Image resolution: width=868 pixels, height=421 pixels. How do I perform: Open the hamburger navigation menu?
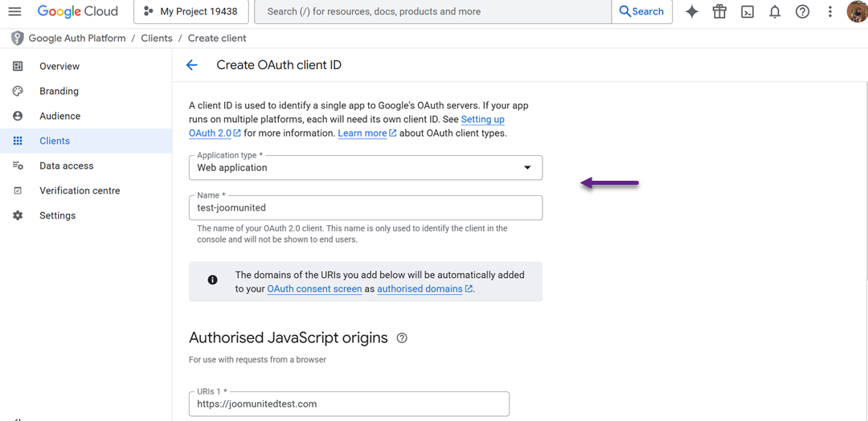[x=15, y=11]
